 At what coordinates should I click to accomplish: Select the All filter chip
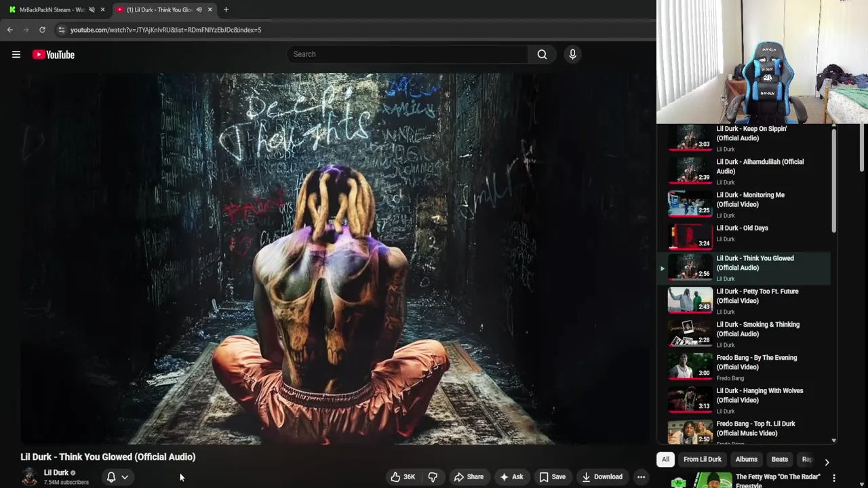click(665, 460)
